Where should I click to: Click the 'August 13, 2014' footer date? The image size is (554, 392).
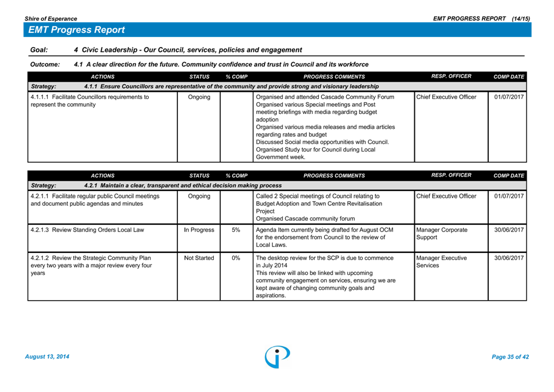47,357
